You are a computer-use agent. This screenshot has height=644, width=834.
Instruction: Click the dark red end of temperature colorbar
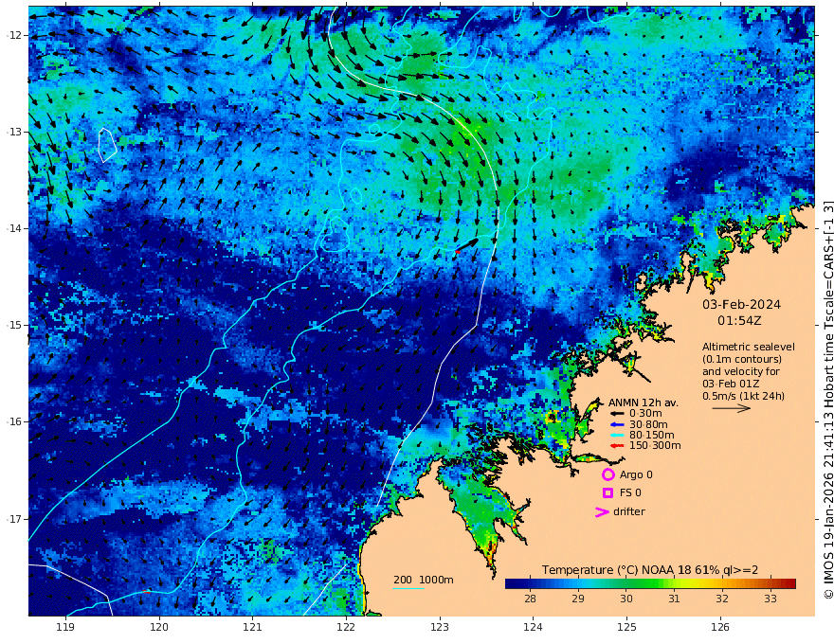click(x=790, y=584)
